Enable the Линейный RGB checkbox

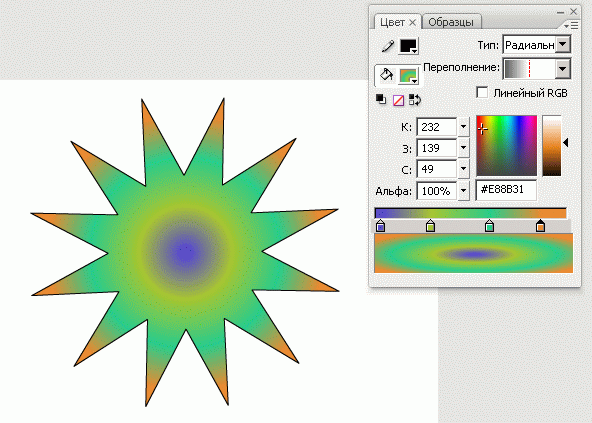482,93
